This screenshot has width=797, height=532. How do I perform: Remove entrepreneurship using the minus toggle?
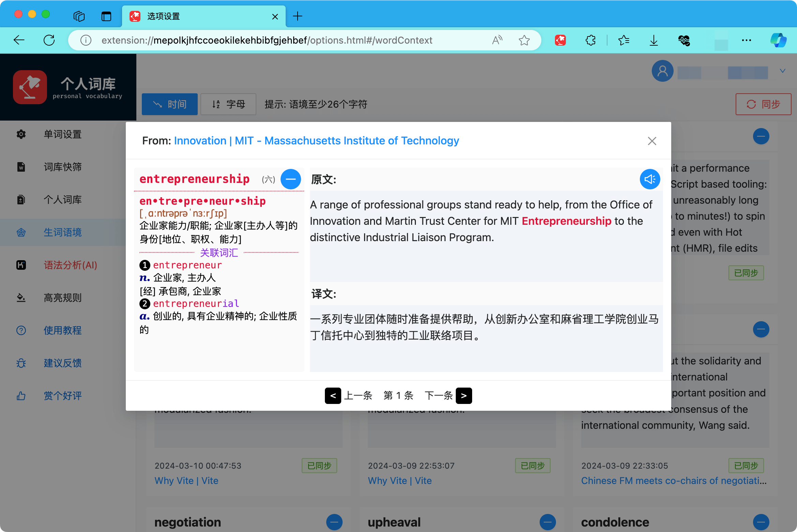pyautogui.click(x=290, y=179)
